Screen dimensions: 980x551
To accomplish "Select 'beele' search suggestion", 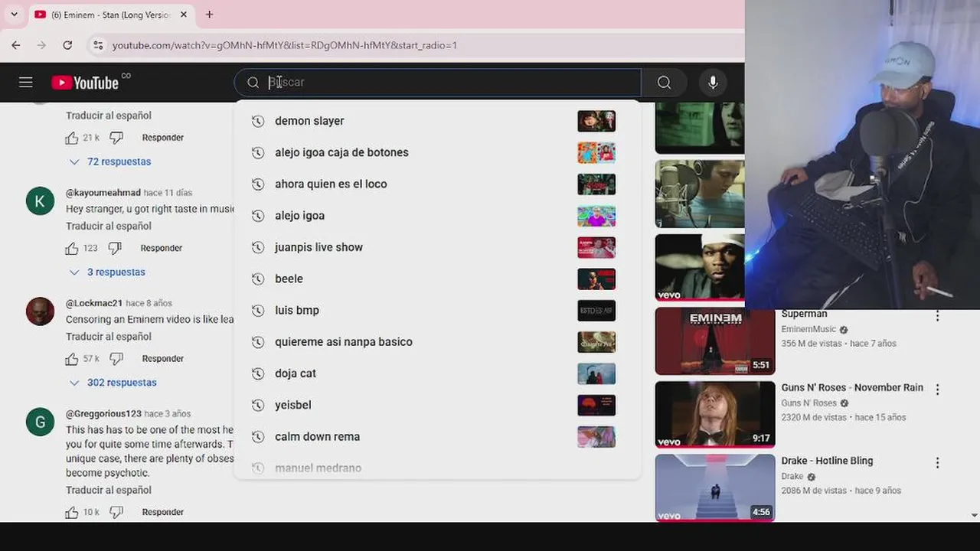I will click(437, 279).
